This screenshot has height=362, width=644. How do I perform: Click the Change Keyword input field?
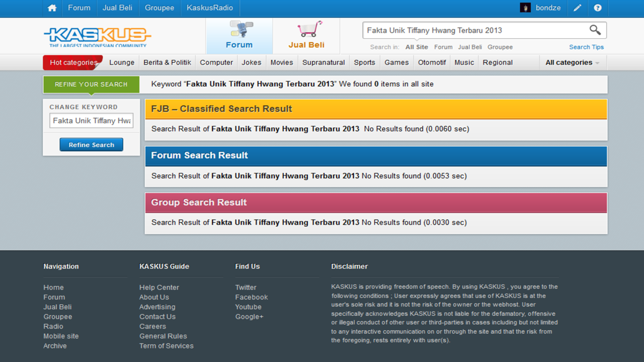click(x=92, y=121)
